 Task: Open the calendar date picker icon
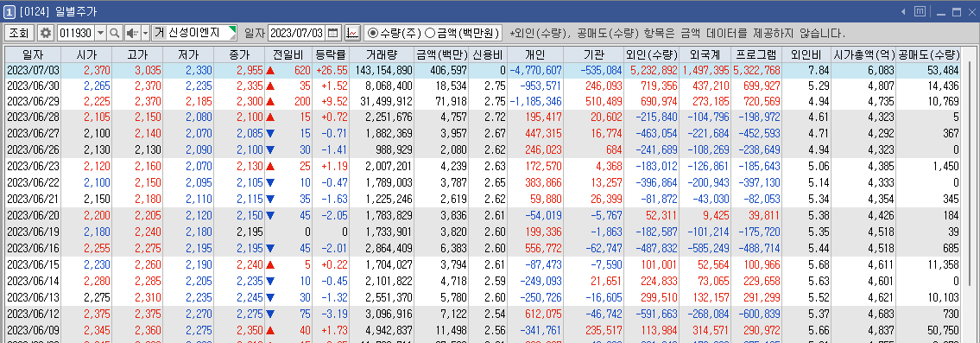pyautogui.click(x=333, y=33)
